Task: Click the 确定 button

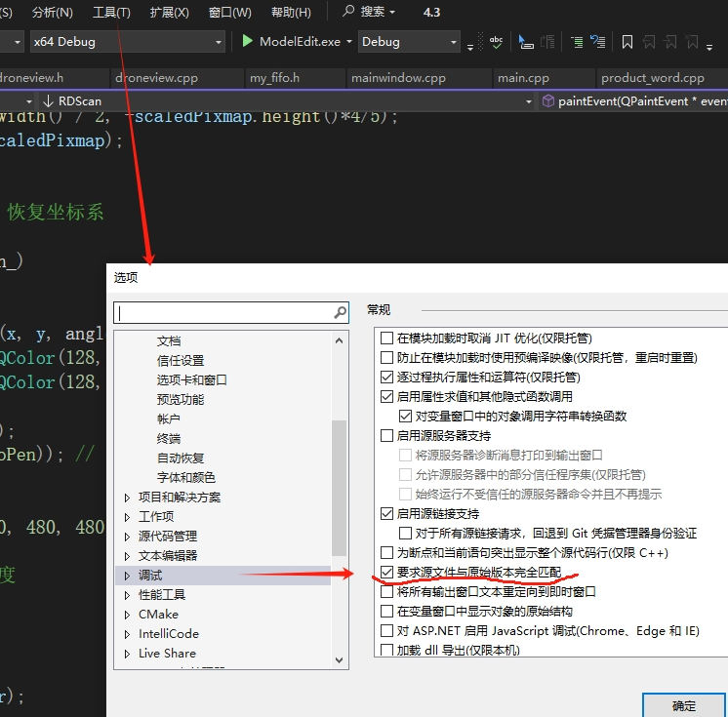Action: (684, 705)
